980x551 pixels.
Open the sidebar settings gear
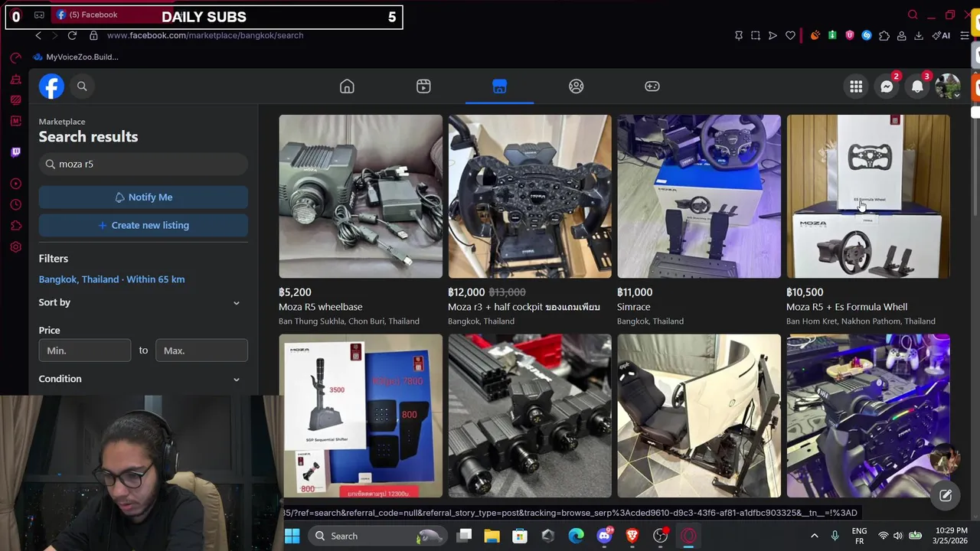(15, 247)
